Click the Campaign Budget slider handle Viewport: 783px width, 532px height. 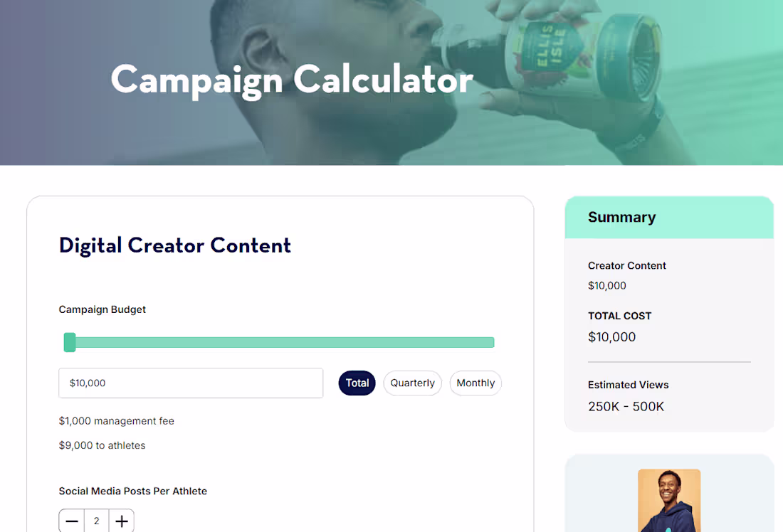(x=70, y=342)
